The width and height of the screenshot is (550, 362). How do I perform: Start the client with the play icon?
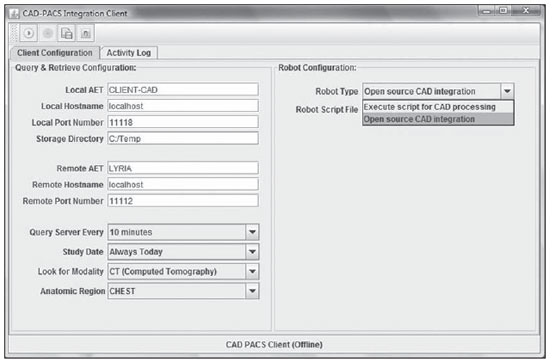(x=29, y=33)
